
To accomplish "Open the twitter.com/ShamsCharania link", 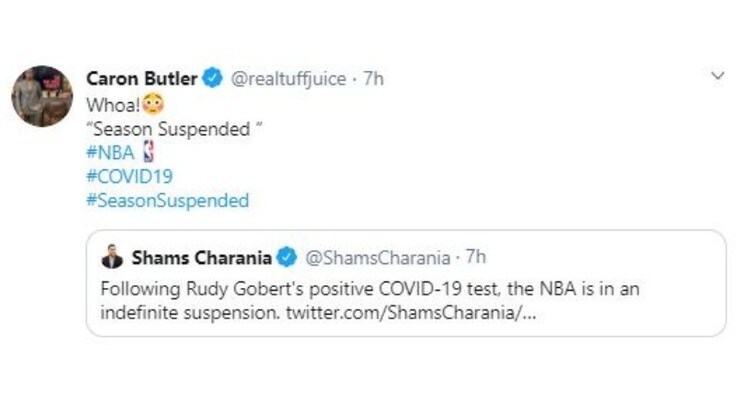I will (x=411, y=313).
